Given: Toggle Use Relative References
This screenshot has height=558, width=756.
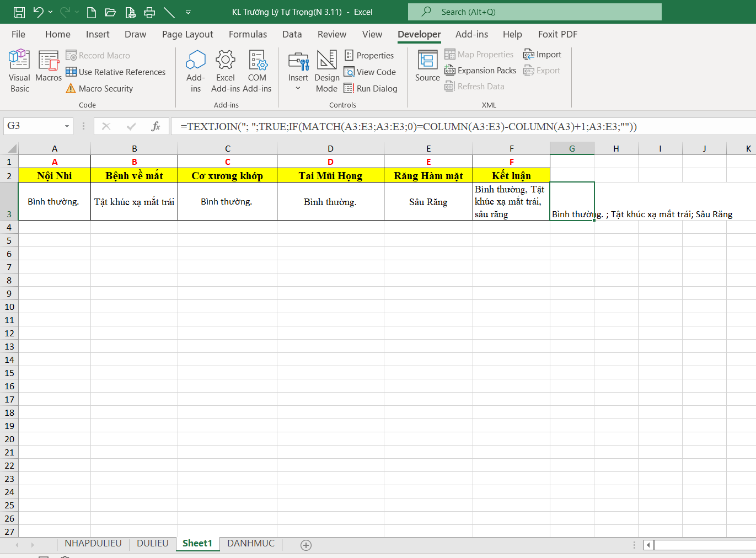Looking at the screenshot, I should [x=115, y=72].
